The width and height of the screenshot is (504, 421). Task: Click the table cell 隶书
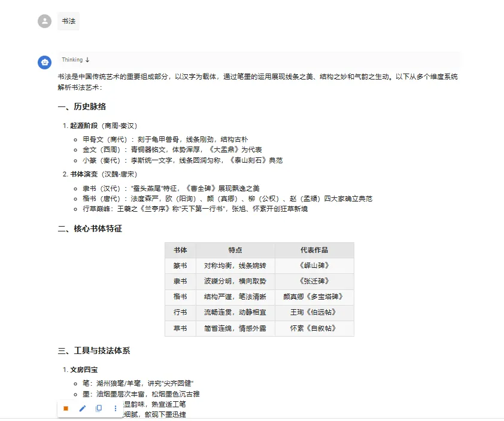(x=180, y=281)
